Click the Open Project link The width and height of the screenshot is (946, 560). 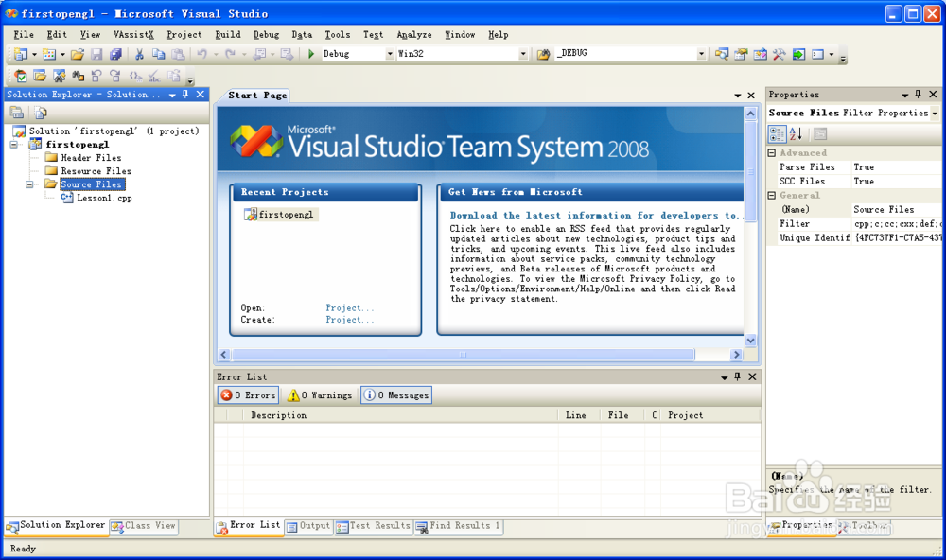(350, 307)
